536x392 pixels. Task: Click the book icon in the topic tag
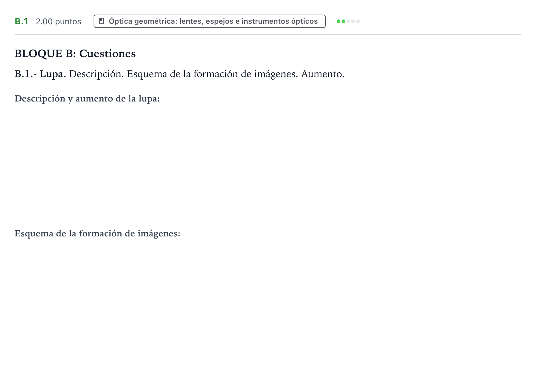pyautogui.click(x=102, y=21)
